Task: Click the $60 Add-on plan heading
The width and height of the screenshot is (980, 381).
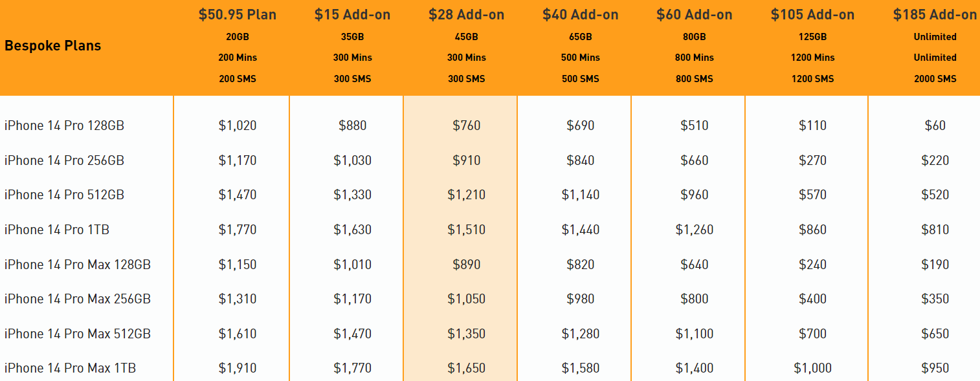Action: [694, 15]
